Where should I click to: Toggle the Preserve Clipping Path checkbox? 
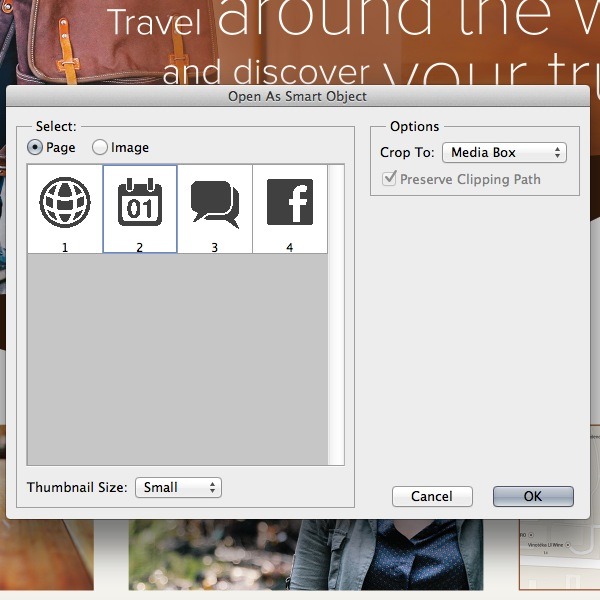click(389, 179)
